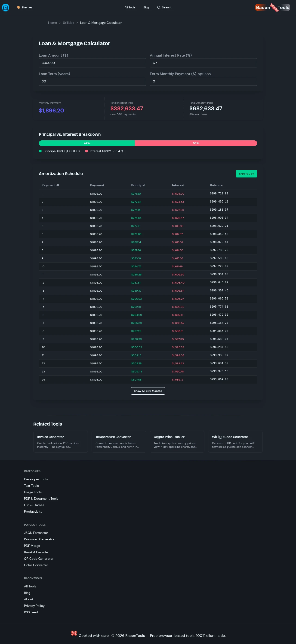Click the green principal bar segment
Viewport: 296px width, 644px height.
pos(87,143)
